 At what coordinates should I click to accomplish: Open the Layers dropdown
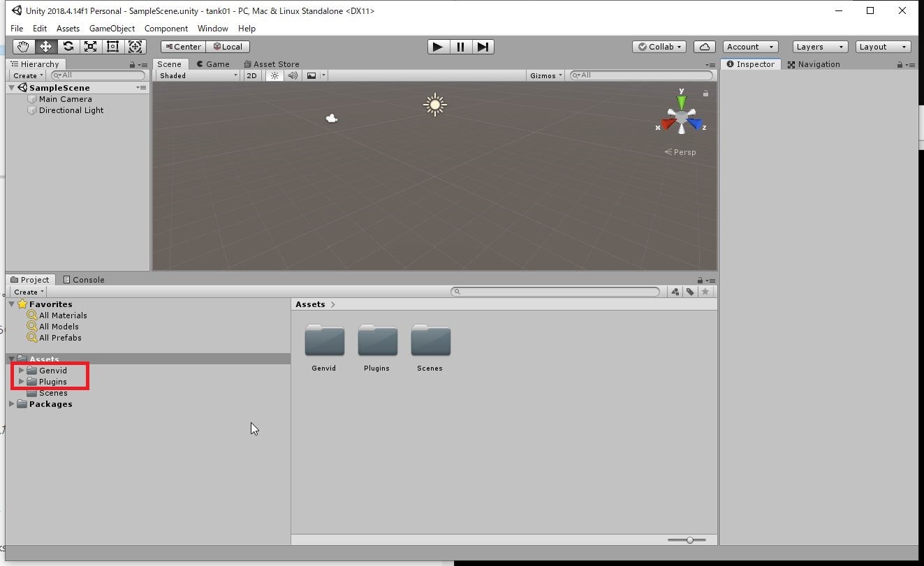(x=820, y=47)
